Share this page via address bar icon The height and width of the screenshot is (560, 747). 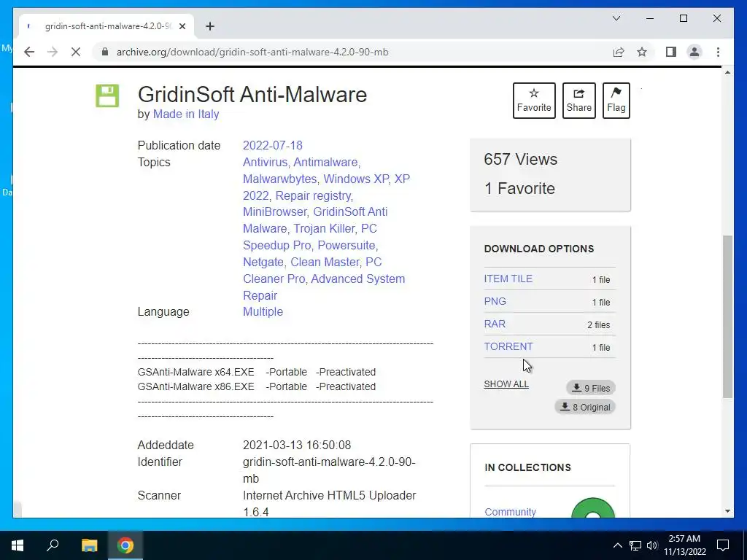[x=619, y=52]
